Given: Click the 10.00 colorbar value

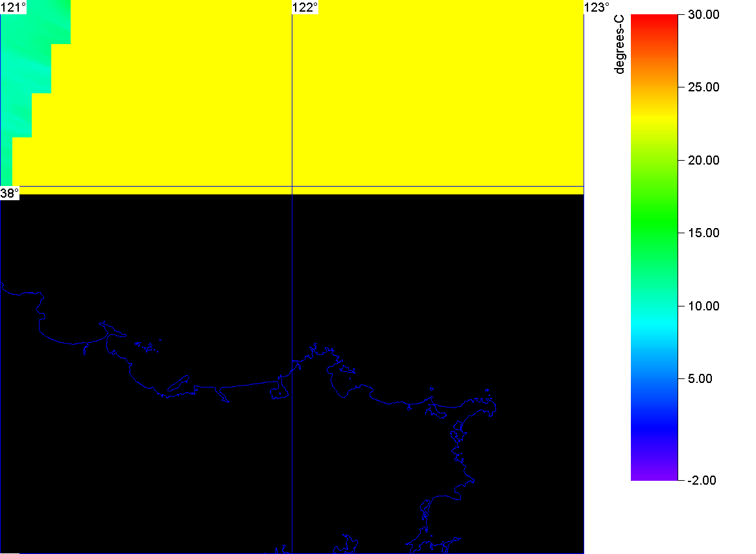Looking at the screenshot, I should [703, 306].
